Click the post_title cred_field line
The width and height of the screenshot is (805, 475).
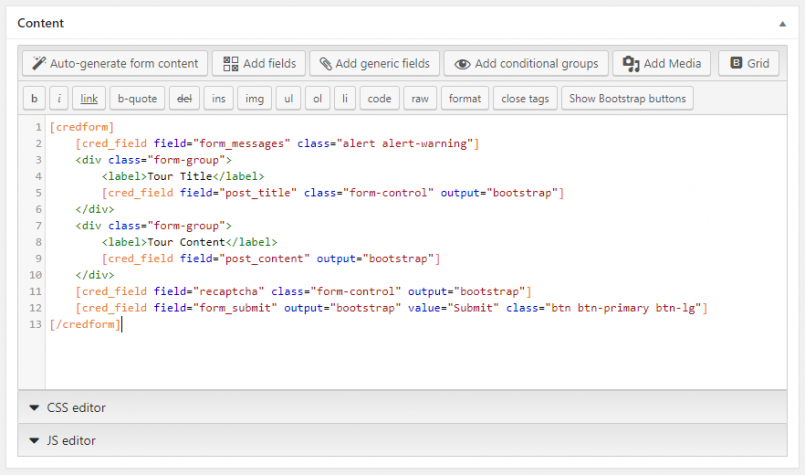point(333,193)
